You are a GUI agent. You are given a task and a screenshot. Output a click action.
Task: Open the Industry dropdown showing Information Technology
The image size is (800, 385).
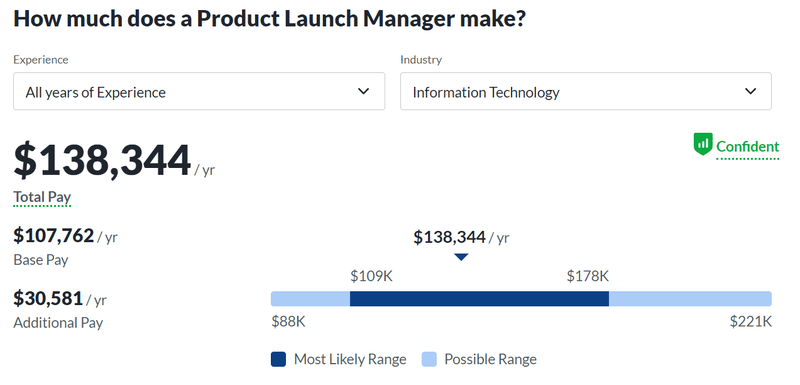[x=586, y=91]
